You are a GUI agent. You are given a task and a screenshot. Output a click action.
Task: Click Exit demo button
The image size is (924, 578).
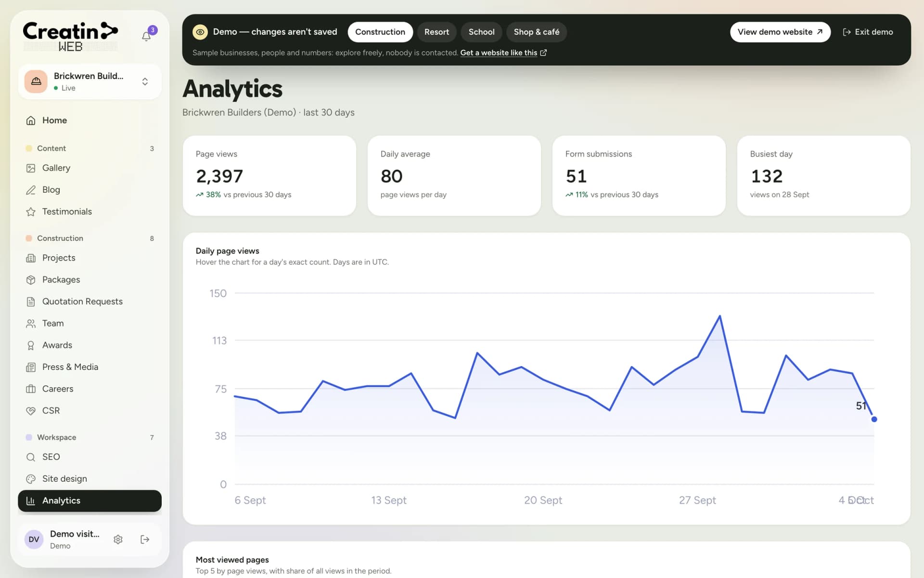(x=868, y=32)
